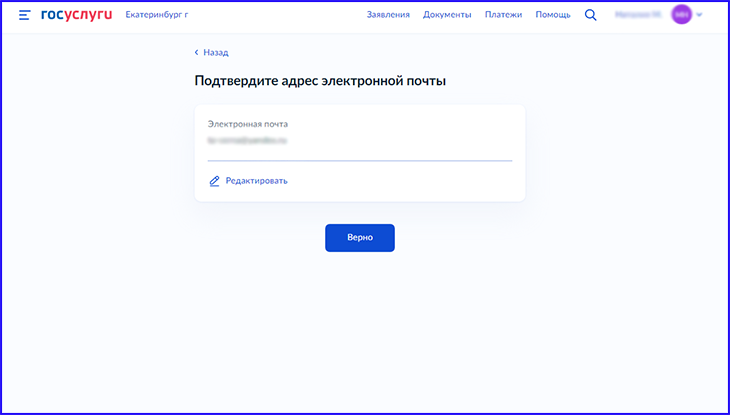The width and height of the screenshot is (730, 415).
Task: Open the hamburger menu
Action: pyautogui.click(x=24, y=15)
